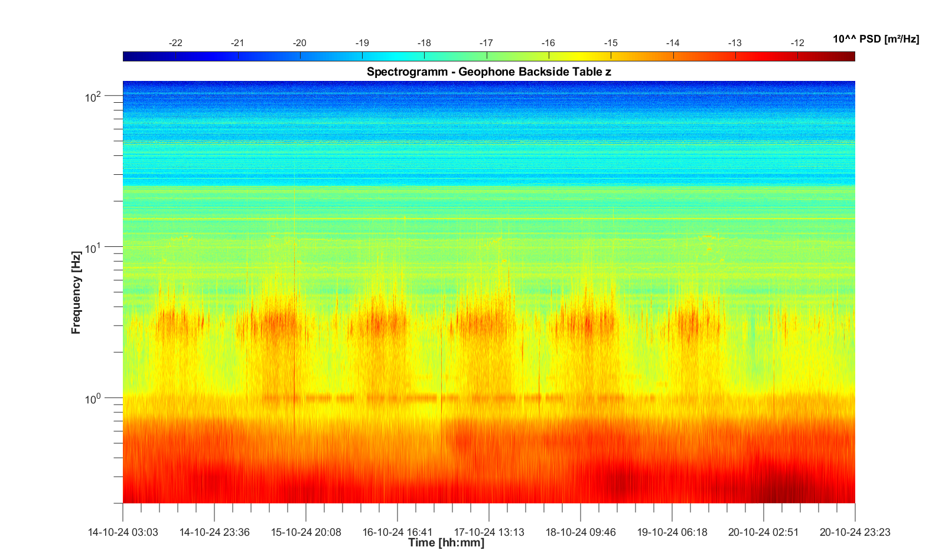Click the 10^2 frequency axis tick label
The width and height of the screenshot is (945, 560).
pos(93,96)
